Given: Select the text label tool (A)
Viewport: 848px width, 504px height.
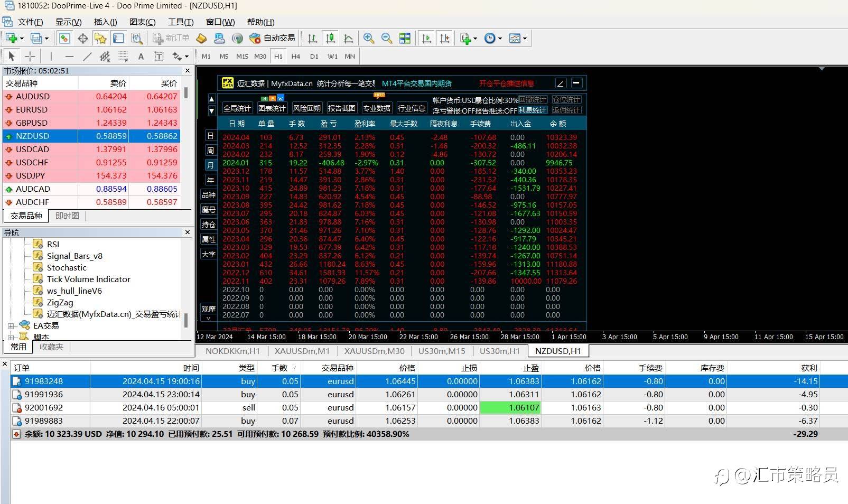Looking at the screenshot, I should point(141,57).
